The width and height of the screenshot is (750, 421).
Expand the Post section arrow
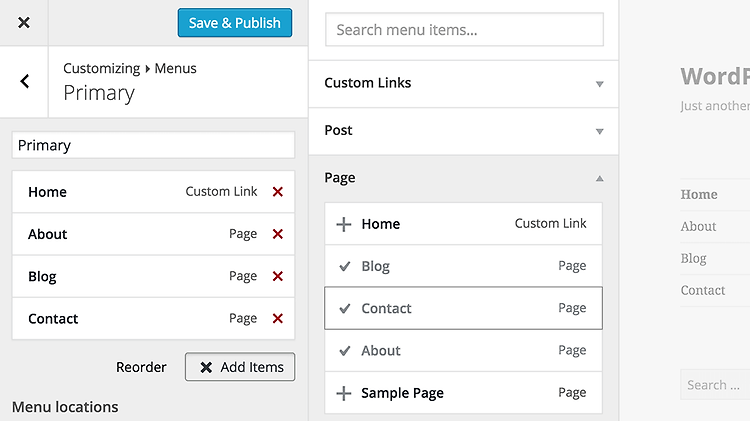tap(599, 132)
